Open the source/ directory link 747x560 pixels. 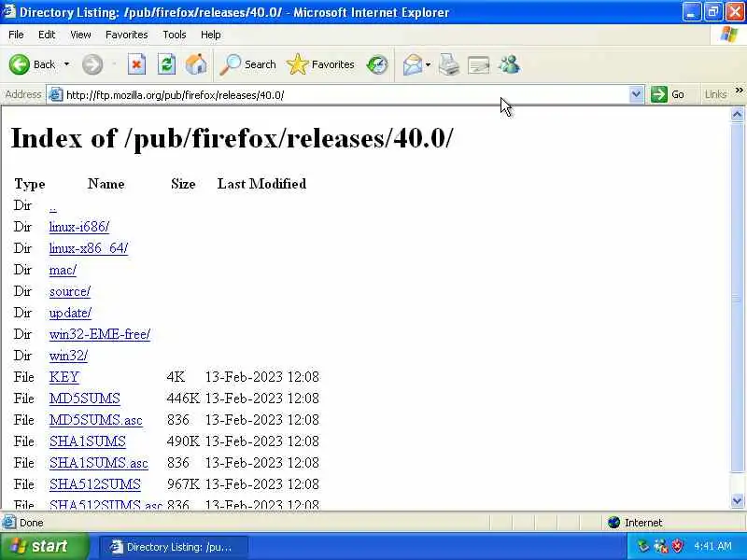tap(70, 291)
